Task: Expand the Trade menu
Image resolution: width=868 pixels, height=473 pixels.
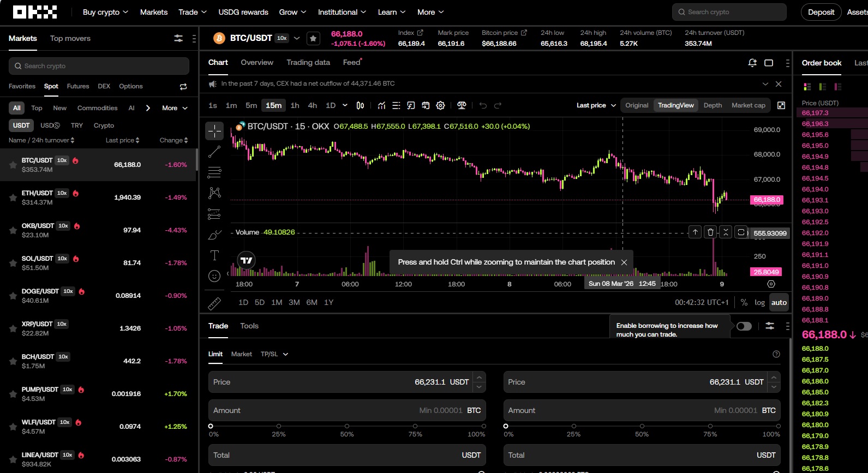Action: 193,12
